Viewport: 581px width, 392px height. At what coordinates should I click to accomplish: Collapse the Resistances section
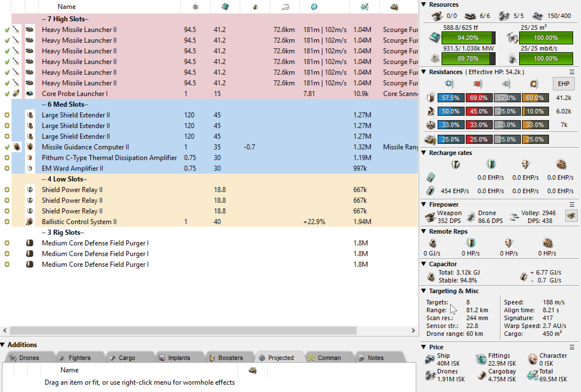(424, 72)
